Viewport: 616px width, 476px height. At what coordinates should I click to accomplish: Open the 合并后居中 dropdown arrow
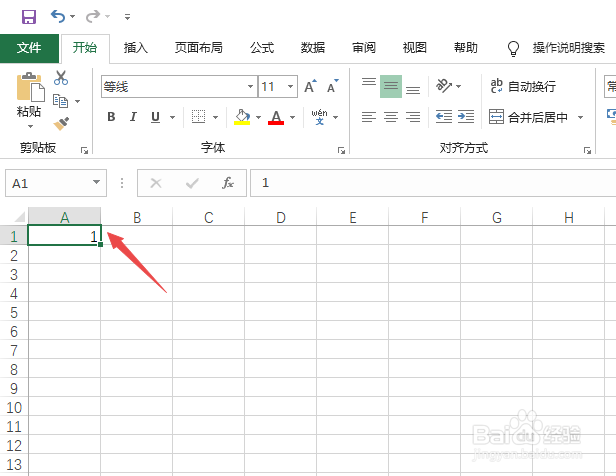click(x=580, y=117)
